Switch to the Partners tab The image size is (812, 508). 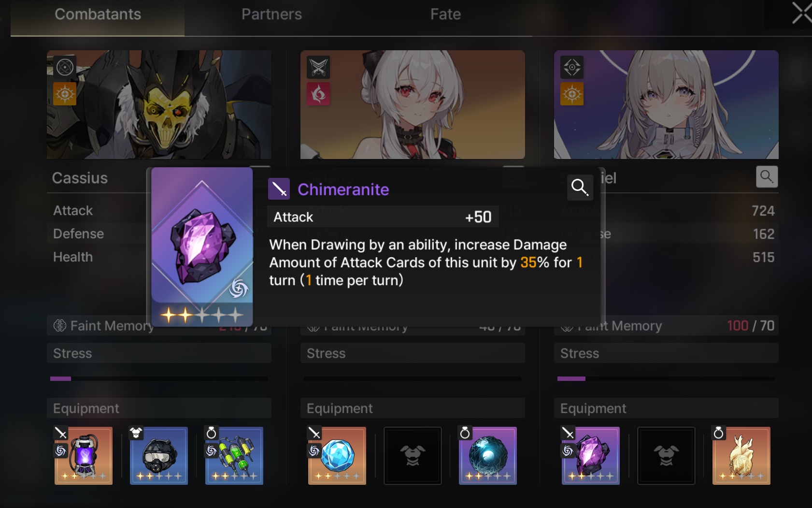tap(271, 15)
